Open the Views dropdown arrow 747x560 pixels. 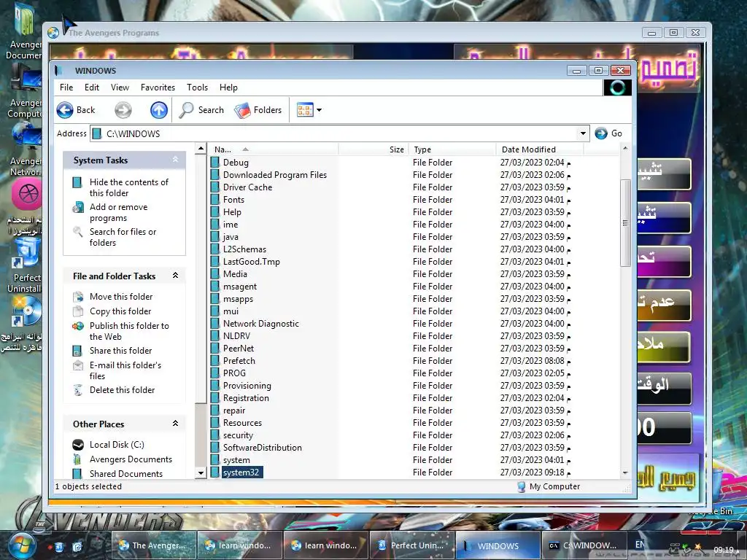click(320, 110)
